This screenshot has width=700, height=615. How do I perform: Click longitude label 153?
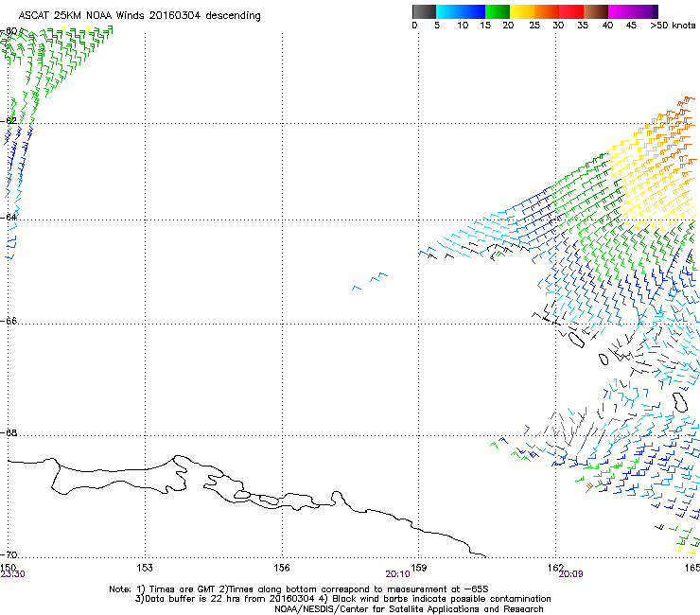click(145, 567)
